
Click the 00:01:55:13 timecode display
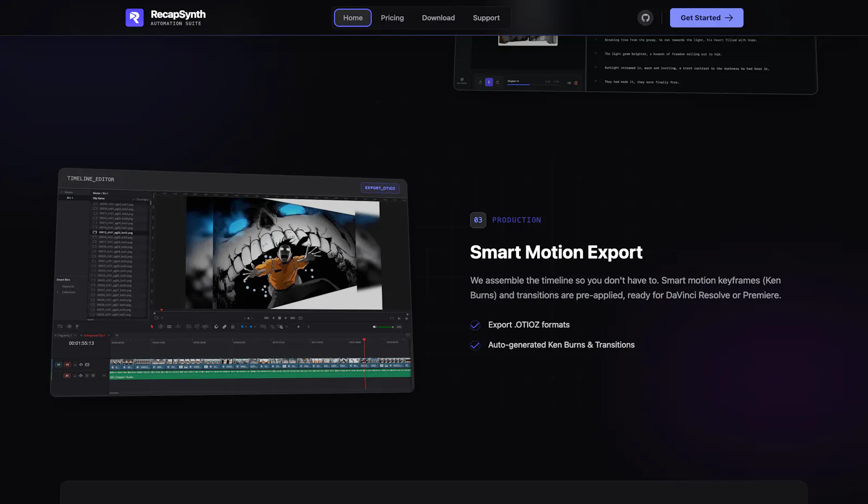point(81,343)
